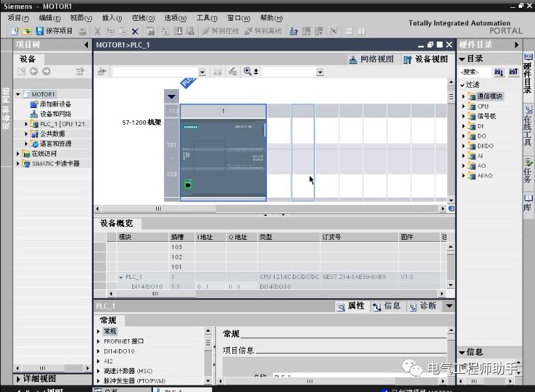This screenshot has width=535, height=392.
Task: Click the project tree back navigation icon
Action: 34,72
